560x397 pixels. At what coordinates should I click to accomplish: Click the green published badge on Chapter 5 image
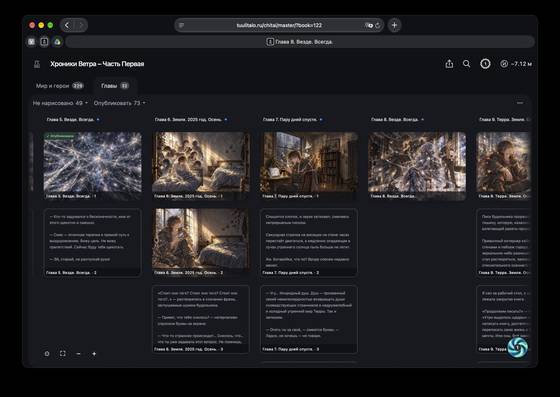60,136
